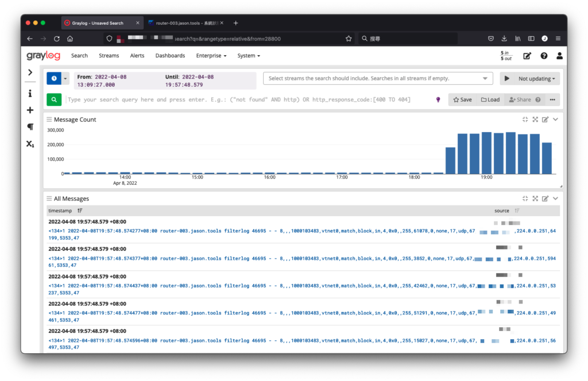The height and width of the screenshot is (381, 588).
Task: Open message with timestamp 48.574277
Action: pyautogui.click(x=302, y=234)
